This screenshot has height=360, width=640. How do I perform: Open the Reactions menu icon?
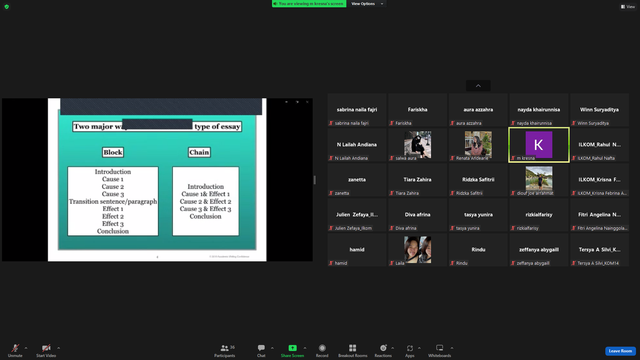pyautogui.click(x=383, y=348)
